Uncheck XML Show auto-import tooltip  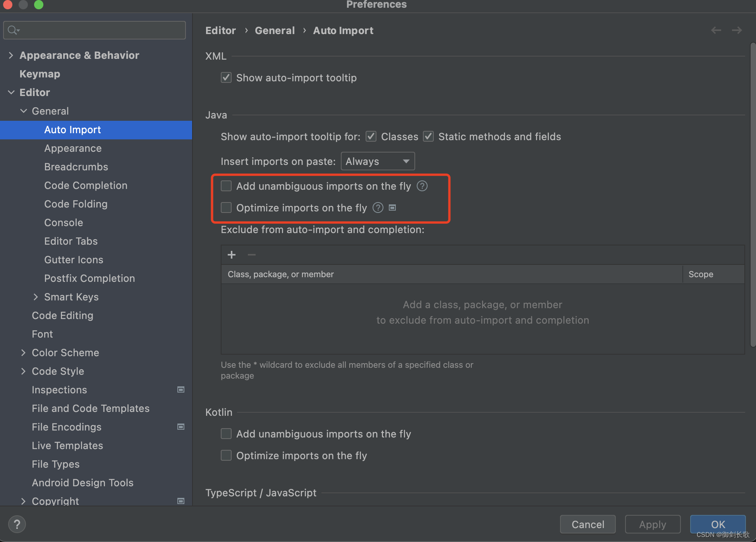[x=226, y=78]
